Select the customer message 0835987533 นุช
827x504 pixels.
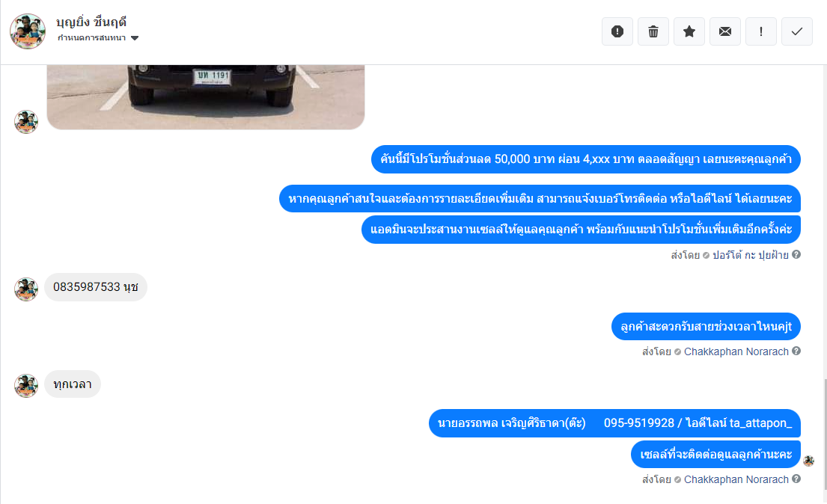tap(96, 287)
